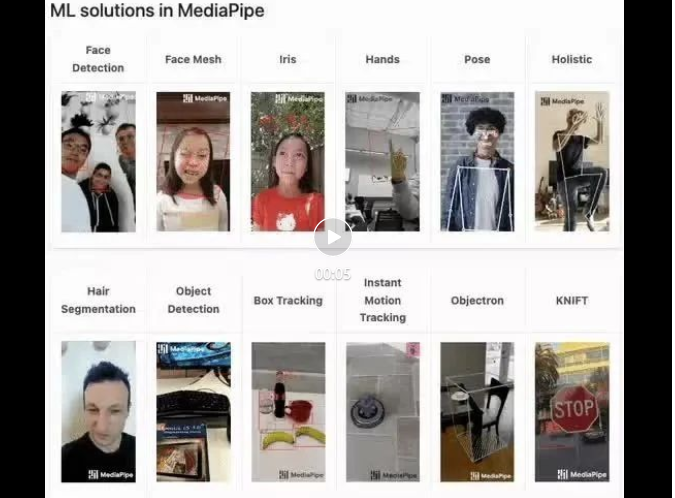The height and width of the screenshot is (498, 675).
Task: Select the 'Object Detection' heading text
Action: [193, 300]
